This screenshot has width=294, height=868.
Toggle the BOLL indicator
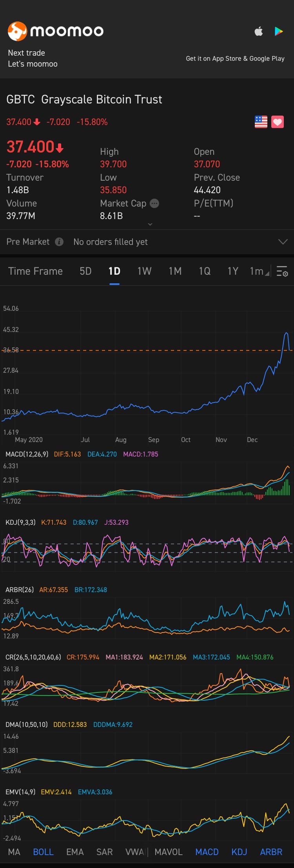pos(43,852)
